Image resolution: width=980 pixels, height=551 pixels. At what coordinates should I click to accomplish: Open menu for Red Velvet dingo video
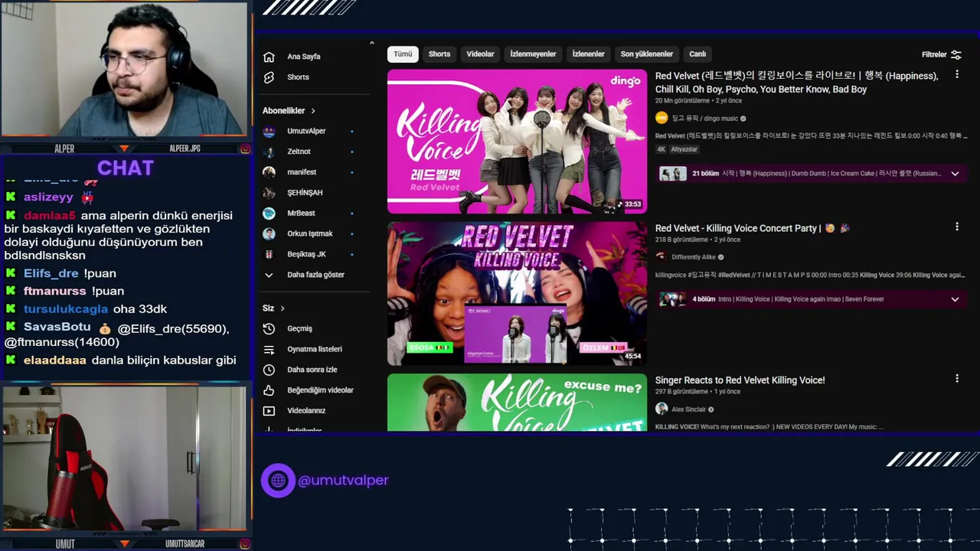[956, 75]
